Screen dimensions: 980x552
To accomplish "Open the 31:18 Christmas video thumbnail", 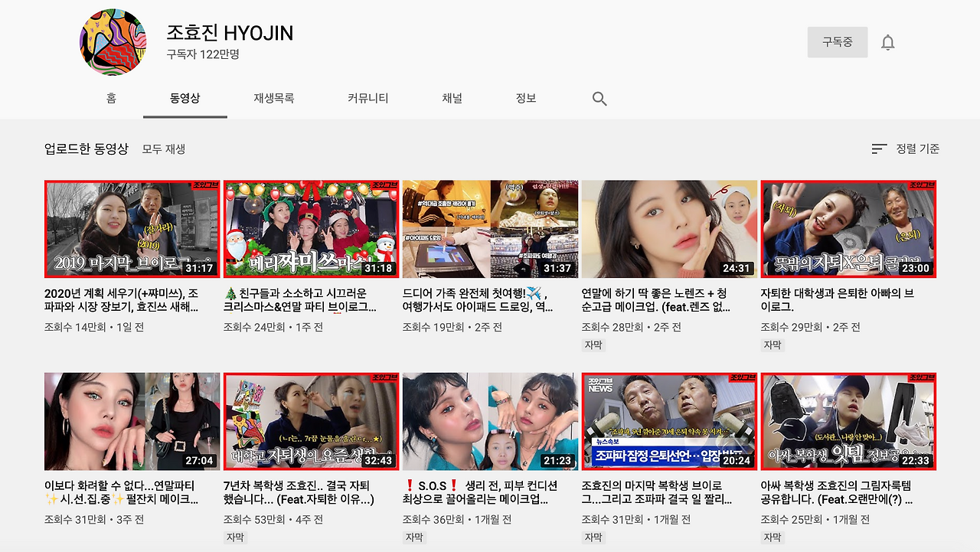I will (311, 229).
